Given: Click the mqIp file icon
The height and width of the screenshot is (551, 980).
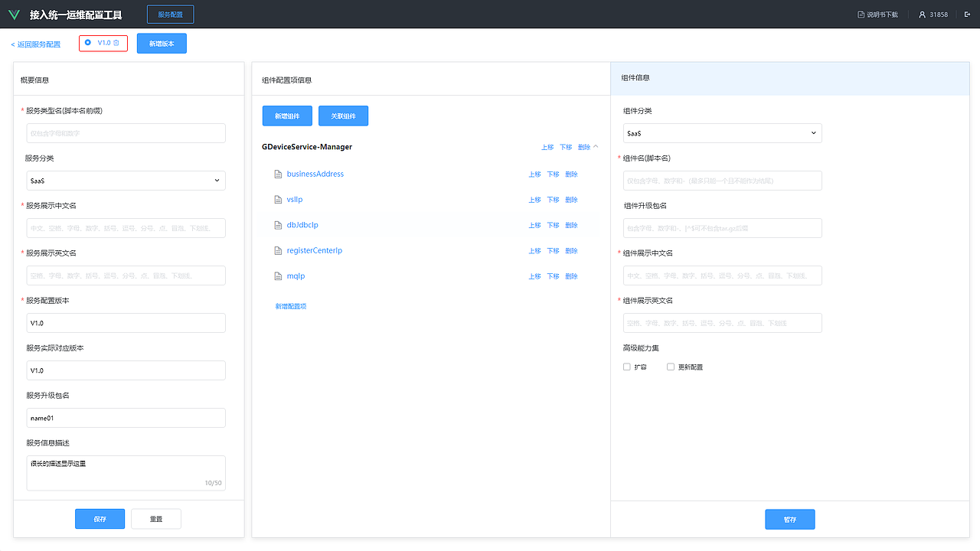Looking at the screenshot, I should 279,276.
